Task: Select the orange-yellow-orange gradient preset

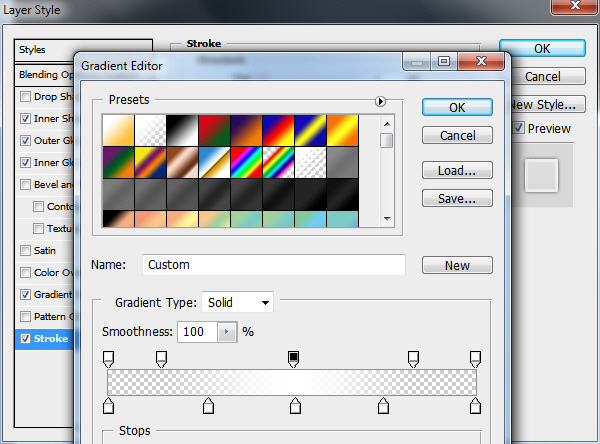Action: (343, 131)
